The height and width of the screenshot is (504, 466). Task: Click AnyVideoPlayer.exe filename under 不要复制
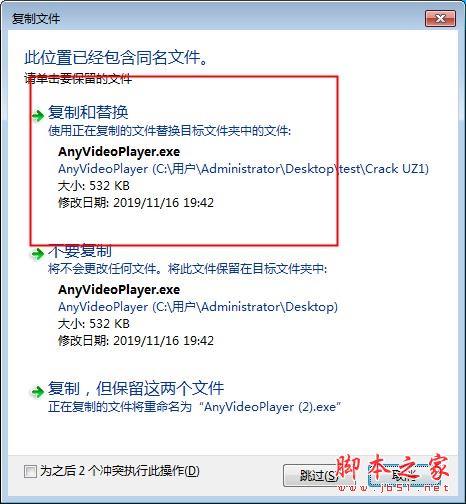[119, 289]
